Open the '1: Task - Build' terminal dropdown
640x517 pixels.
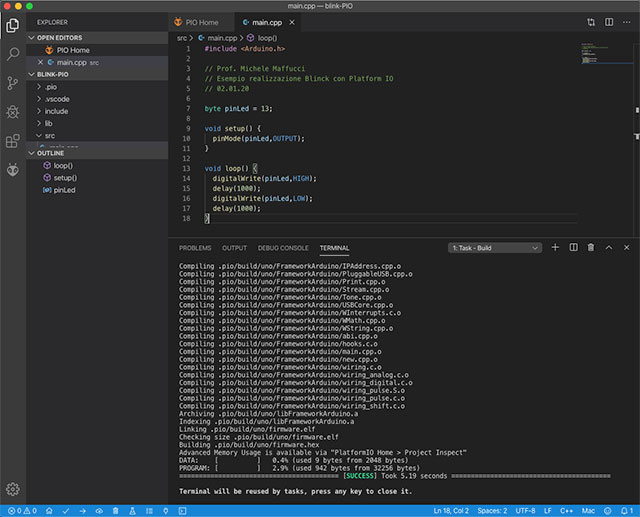[x=494, y=247]
